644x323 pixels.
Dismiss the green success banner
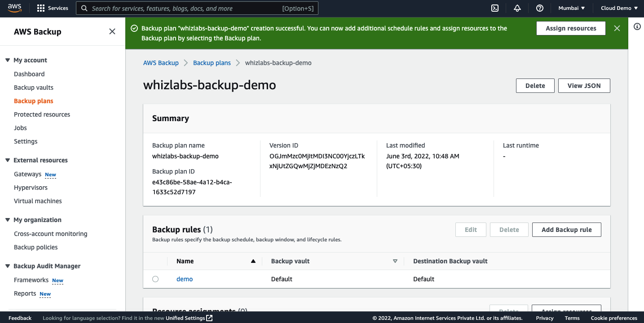pyautogui.click(x=617, y=28)
